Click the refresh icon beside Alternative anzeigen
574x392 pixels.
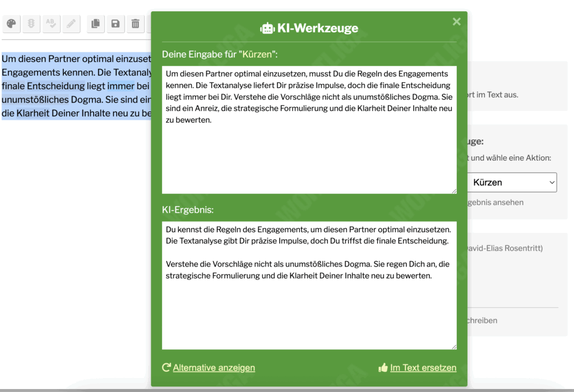[x=165, y=367]
